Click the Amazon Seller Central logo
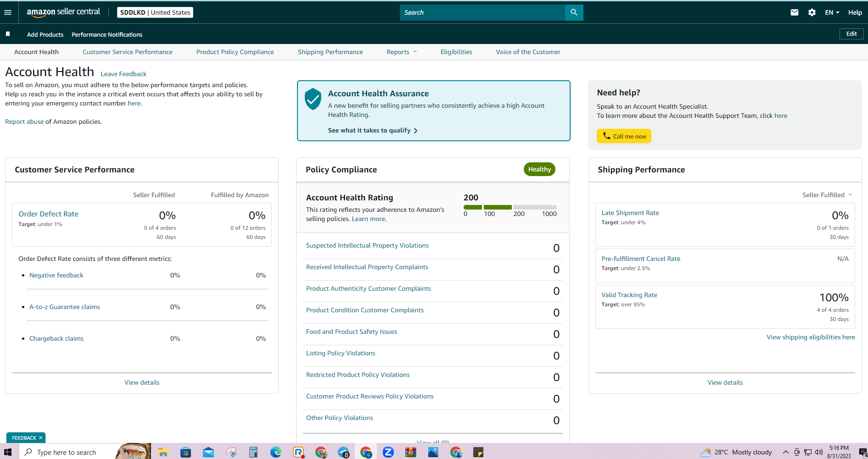 click(x=63, y=12)
